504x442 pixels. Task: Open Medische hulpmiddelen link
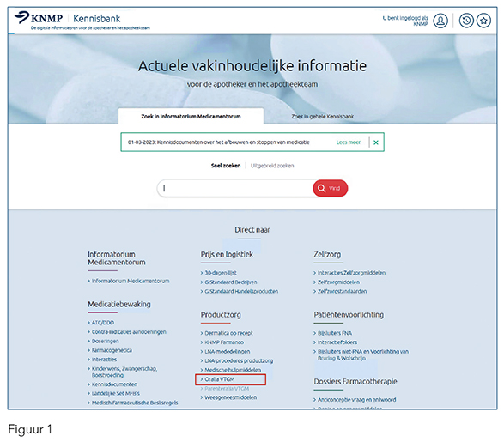tap(233, 370)
